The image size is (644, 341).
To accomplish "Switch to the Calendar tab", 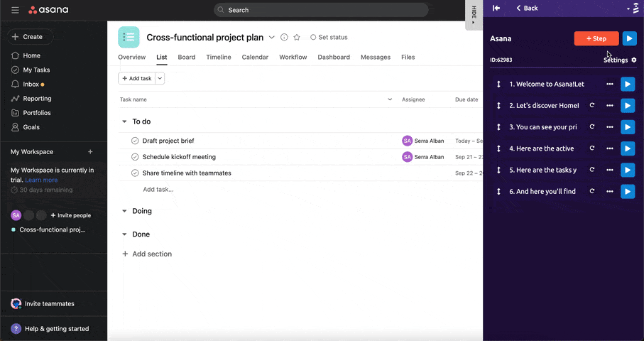I will point(255,57).
